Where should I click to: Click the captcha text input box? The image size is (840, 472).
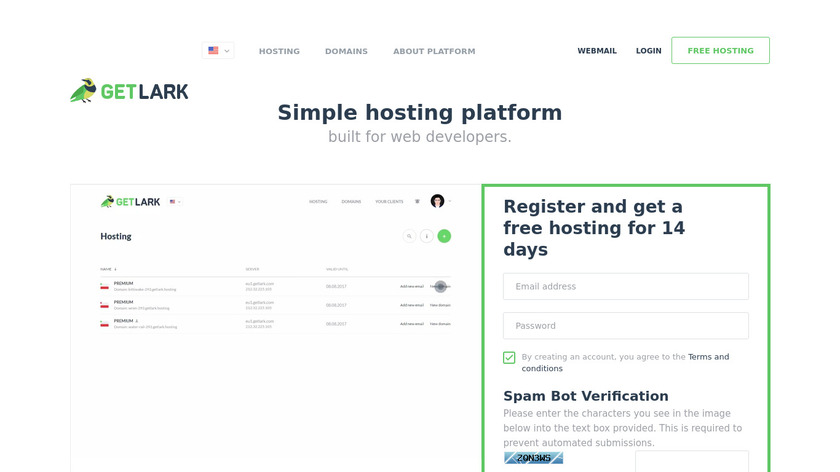(692, 461)
